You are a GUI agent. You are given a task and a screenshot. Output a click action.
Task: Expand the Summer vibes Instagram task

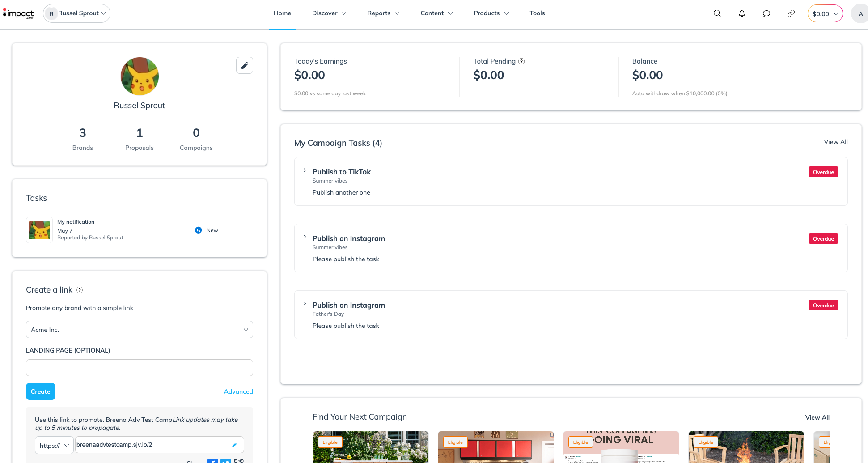[305, 237]
